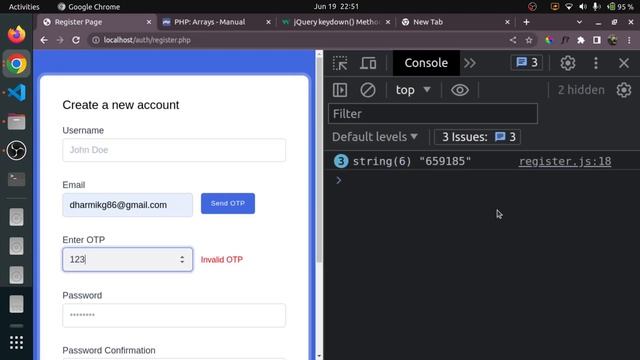Switch to New Tab tab
This screenshot has width=640, height=360.
[456, 22]
